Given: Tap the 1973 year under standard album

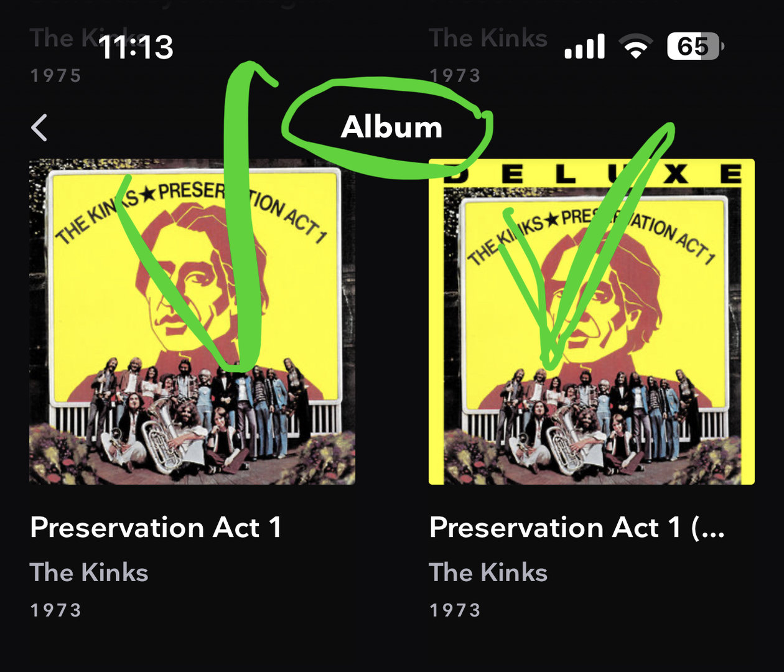Looking at the screenshot, I should pyautogui.click(x=56, y=610).
